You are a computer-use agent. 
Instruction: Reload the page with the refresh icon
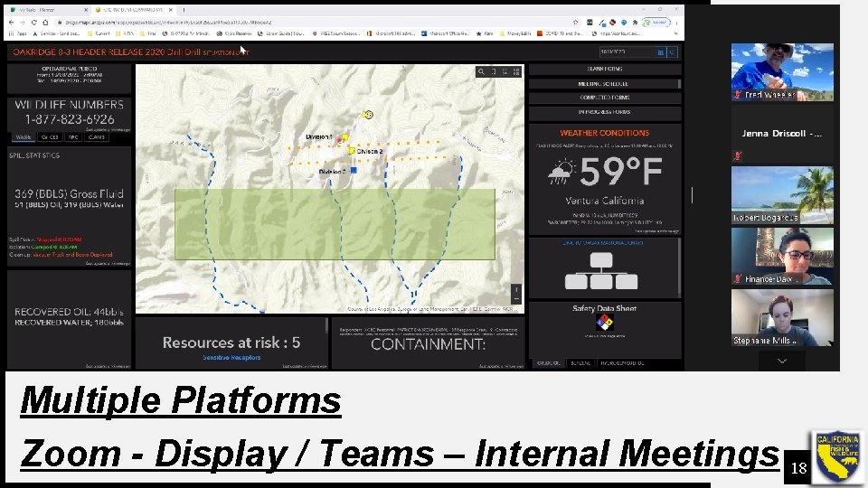coord(33,23)
